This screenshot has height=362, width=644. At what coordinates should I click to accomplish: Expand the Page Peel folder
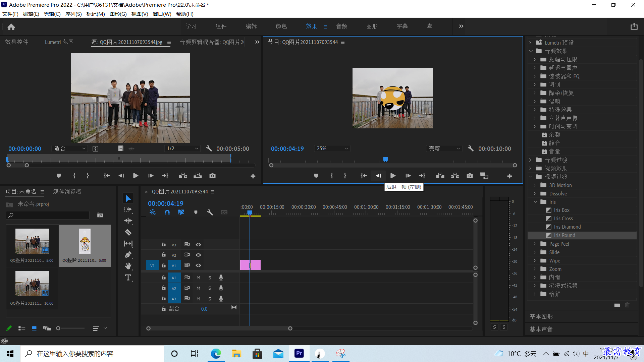(x=535, y=244)
